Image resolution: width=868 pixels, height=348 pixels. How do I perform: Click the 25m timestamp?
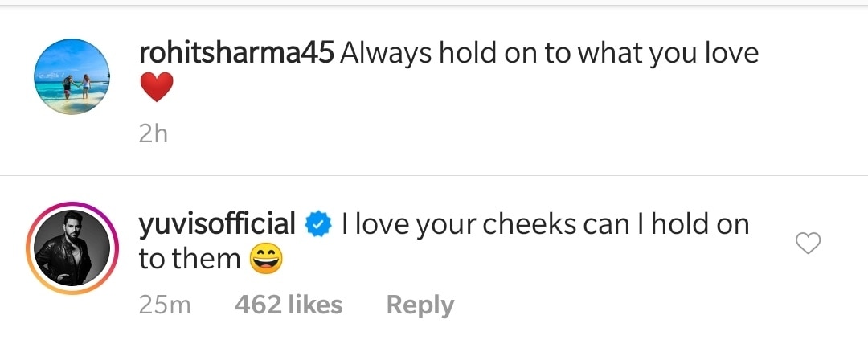pos(163,305)
